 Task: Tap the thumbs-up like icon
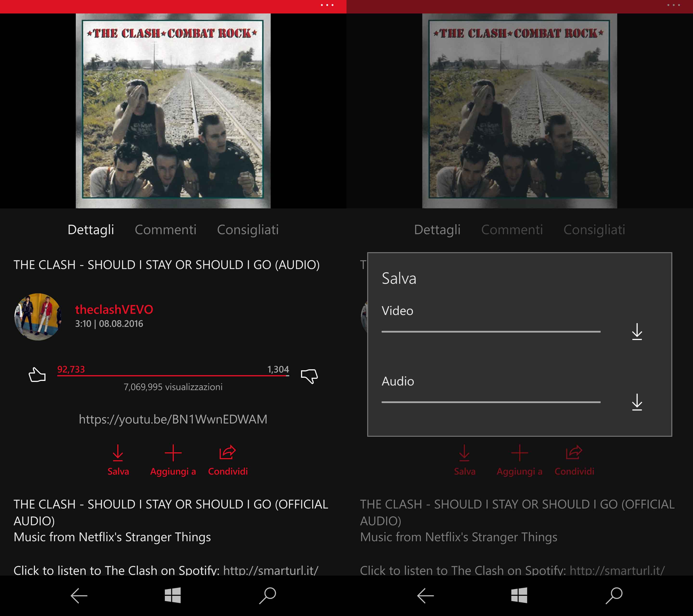[37, 375]
